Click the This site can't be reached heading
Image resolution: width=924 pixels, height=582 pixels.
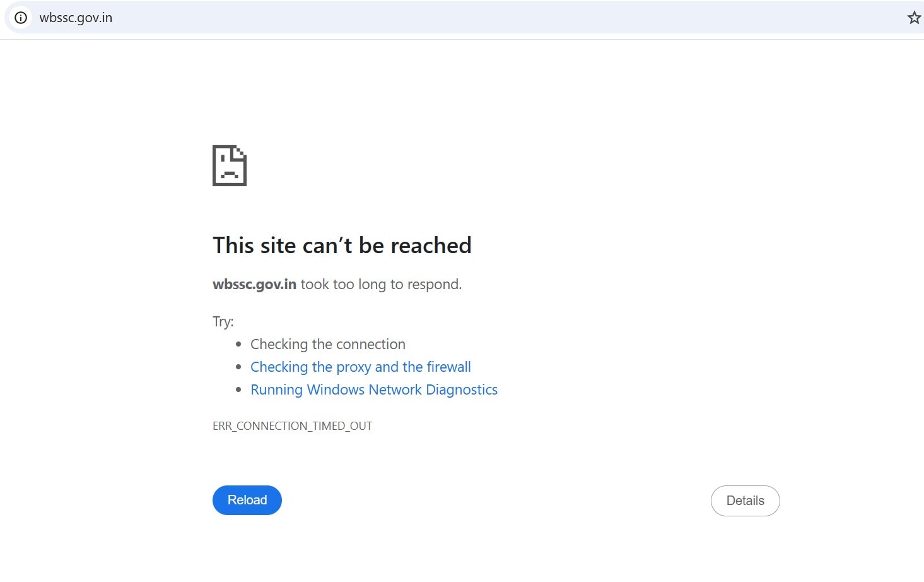[342, 245]
